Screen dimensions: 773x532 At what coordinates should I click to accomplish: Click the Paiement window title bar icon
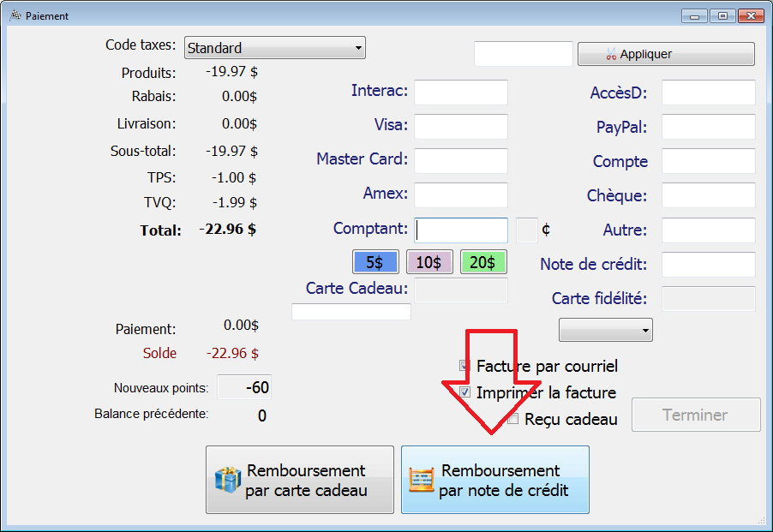[15, 15]
